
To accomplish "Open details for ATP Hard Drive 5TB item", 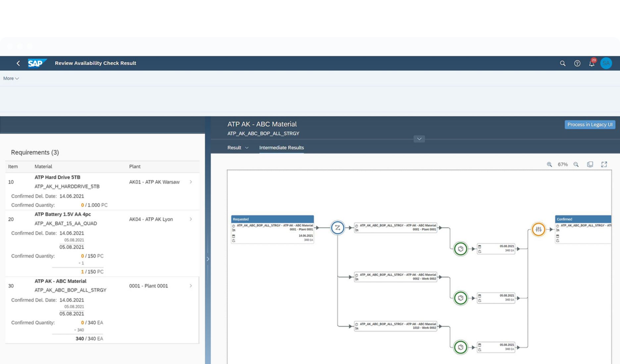I will coord(190,182).
